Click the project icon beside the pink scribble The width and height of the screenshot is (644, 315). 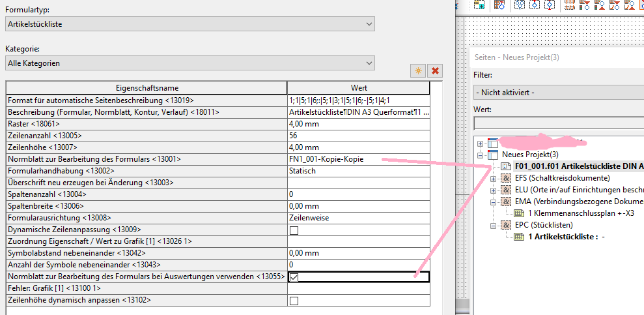click(x=492, y=143)
